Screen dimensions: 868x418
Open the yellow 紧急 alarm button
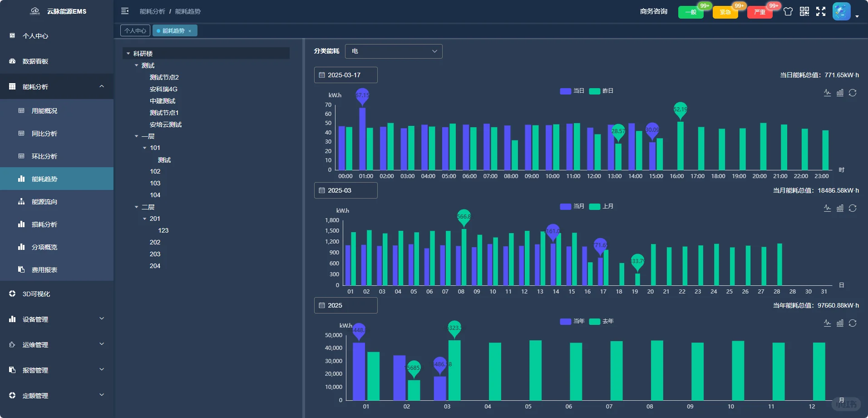pos(725,12)
